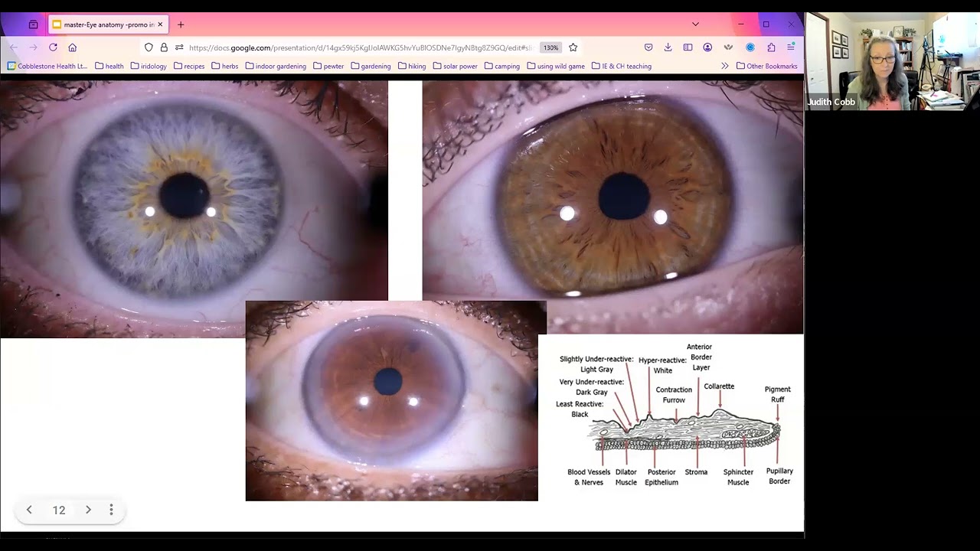Show more bookmarks overflow chevron
The image size is (980, 551).
coord(724,66)
